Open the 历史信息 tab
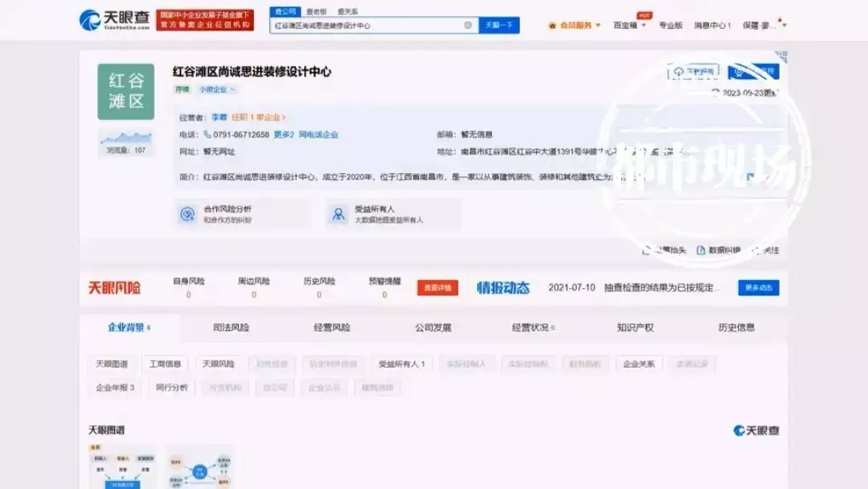Image resolution: width=868 pixels, height=489 pixels. (736, 327)
